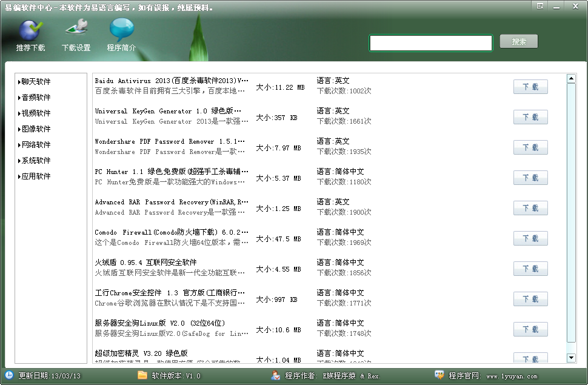Viewport: 588px width, 385px height.
Task: Click the clock icon beside 更新日期
Action: point(9,375)
